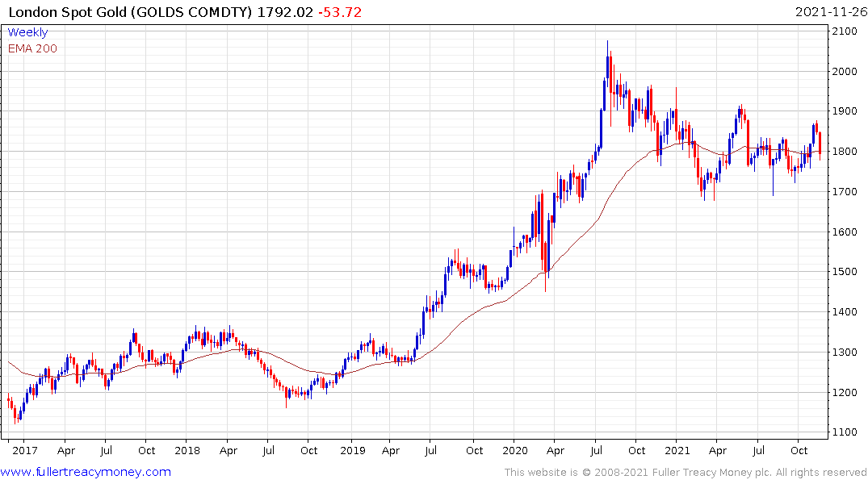The width and height of the screenshot is (868, 484).
Task: Click the 1800 price axis label
Action: [x=845, y=151]
